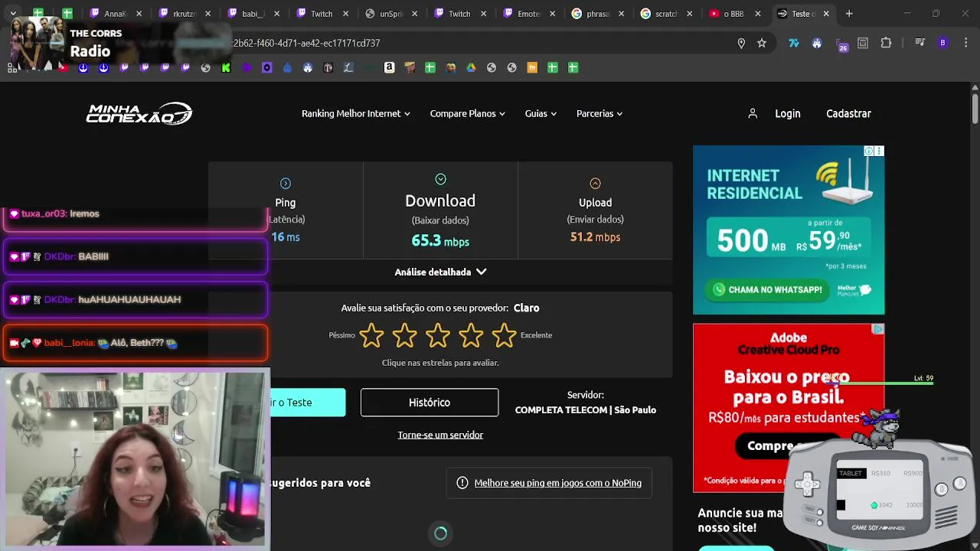This screenshot has width=980, height=551.
Task: Rate provider with the second star
Action: 404,335
